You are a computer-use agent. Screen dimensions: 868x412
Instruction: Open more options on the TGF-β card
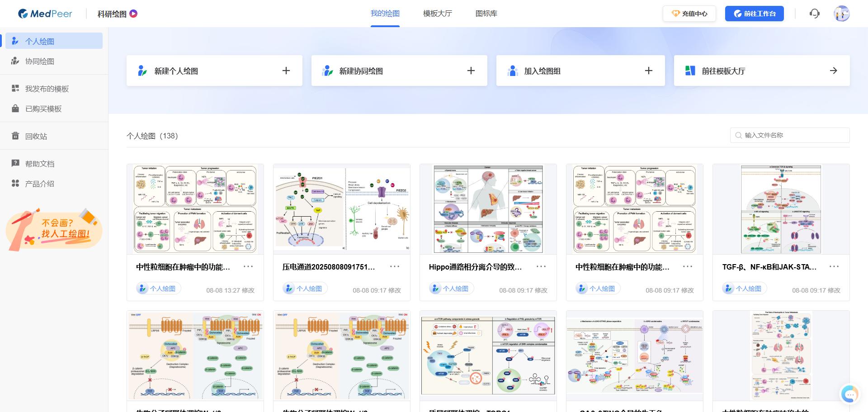click(x=834, y=266)
